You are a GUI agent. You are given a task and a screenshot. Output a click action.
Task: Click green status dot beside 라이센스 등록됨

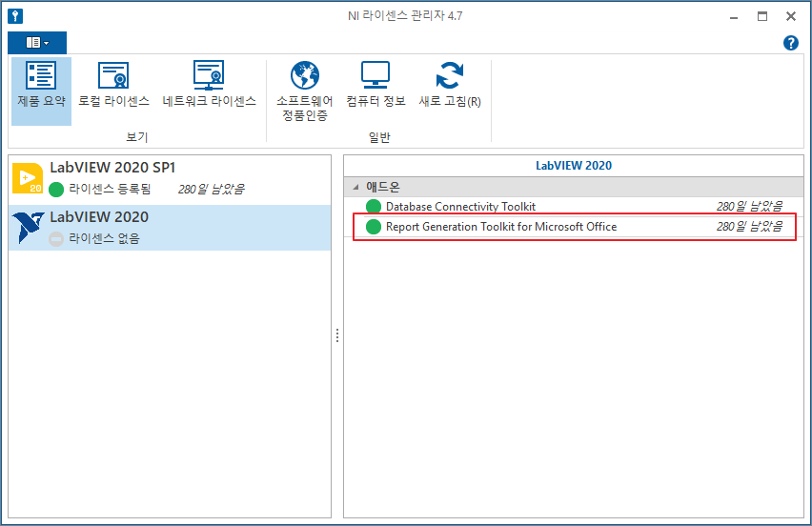click(x=56, y=190)
